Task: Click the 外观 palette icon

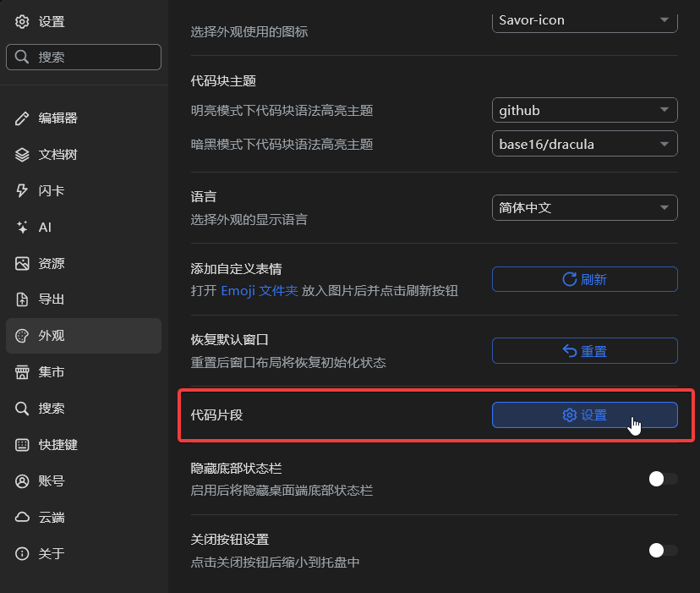Action: (x=22, y=336)
